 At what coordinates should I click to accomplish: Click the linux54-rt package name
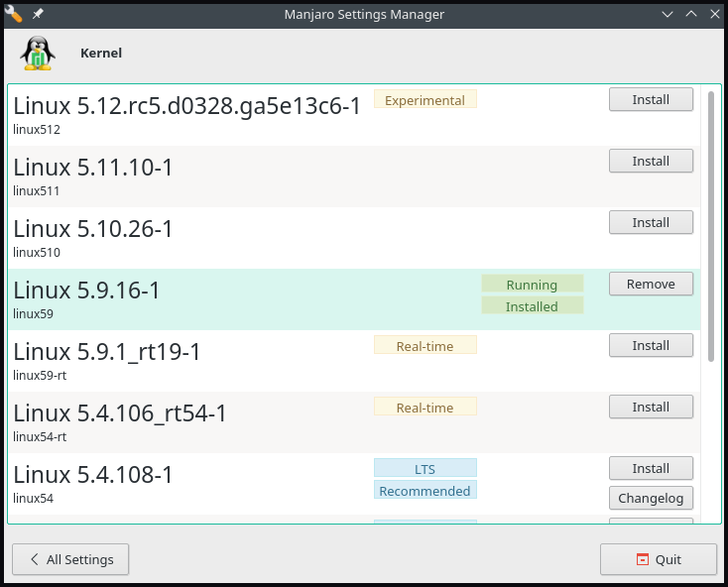point(40,436)
